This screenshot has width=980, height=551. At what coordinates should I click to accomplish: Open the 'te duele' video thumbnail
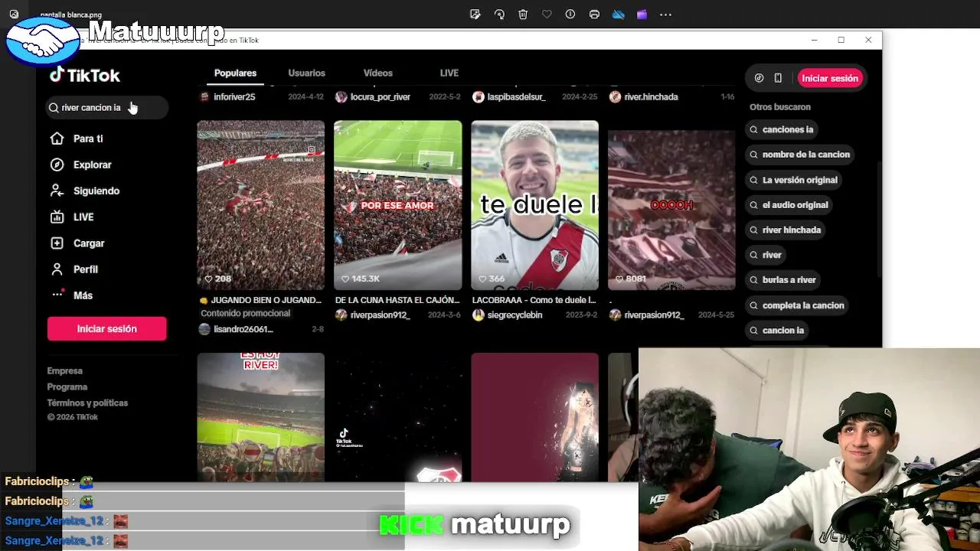[x=534, y=205]
